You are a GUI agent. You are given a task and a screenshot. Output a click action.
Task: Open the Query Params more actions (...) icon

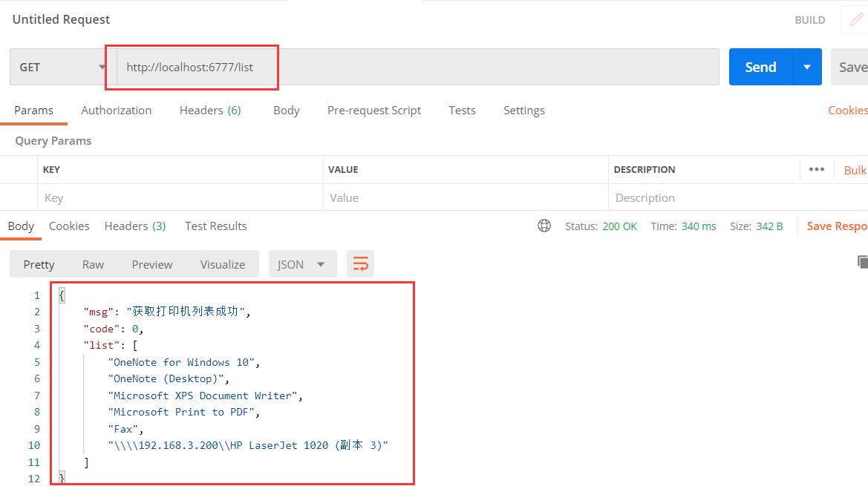click(x=816, y=169)
